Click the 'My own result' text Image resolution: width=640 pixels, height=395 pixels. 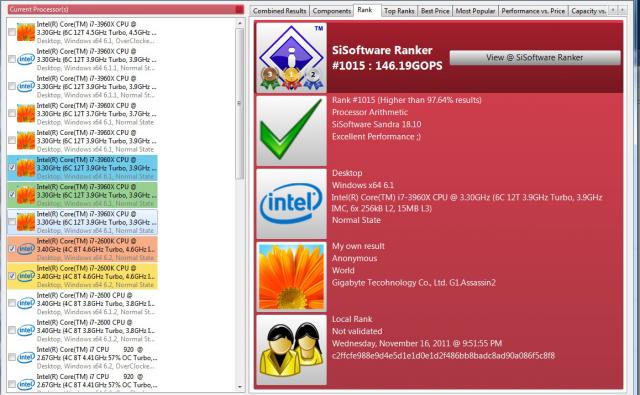point(358,246)
